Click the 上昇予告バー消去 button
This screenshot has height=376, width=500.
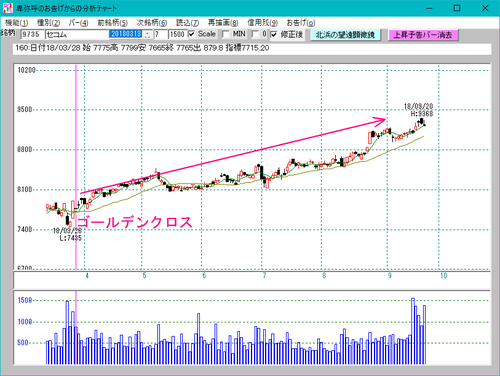[423, 35]
